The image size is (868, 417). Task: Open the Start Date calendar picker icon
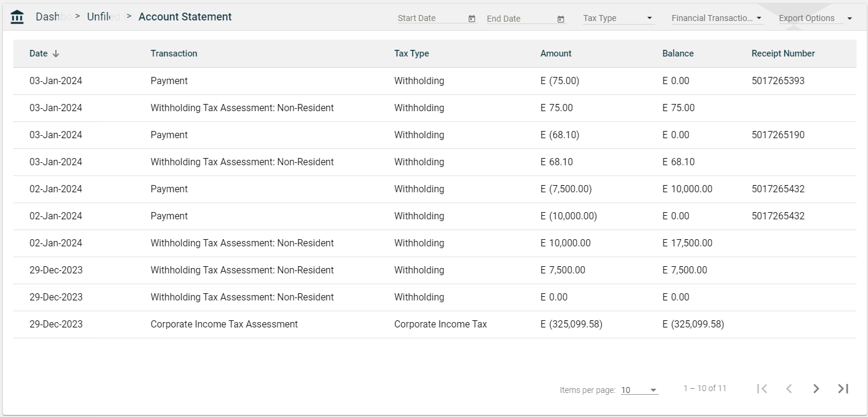[472, 19]
